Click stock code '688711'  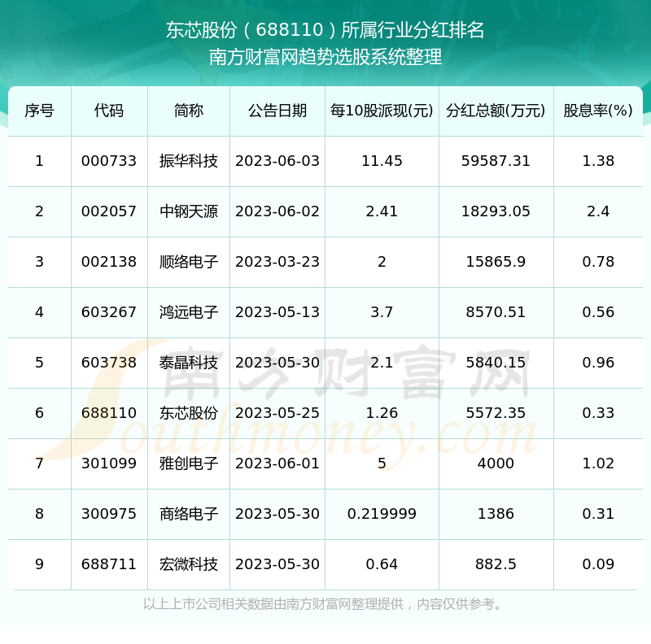(x=109, y=564)
